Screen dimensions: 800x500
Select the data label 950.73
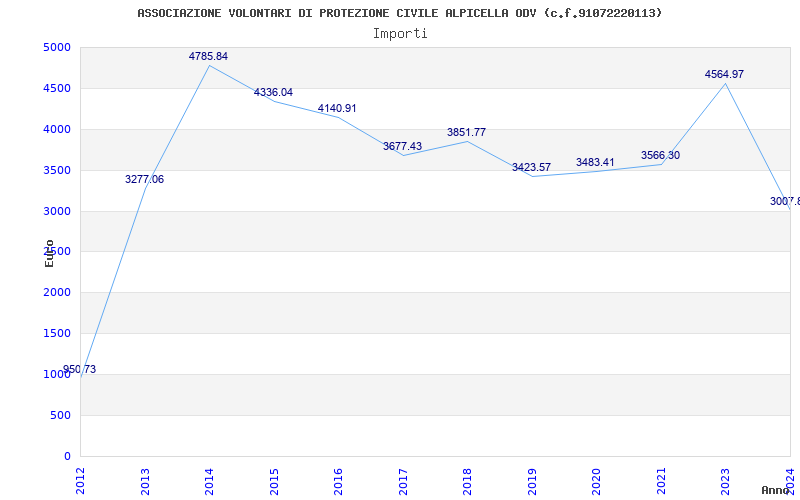pos(79,369)
